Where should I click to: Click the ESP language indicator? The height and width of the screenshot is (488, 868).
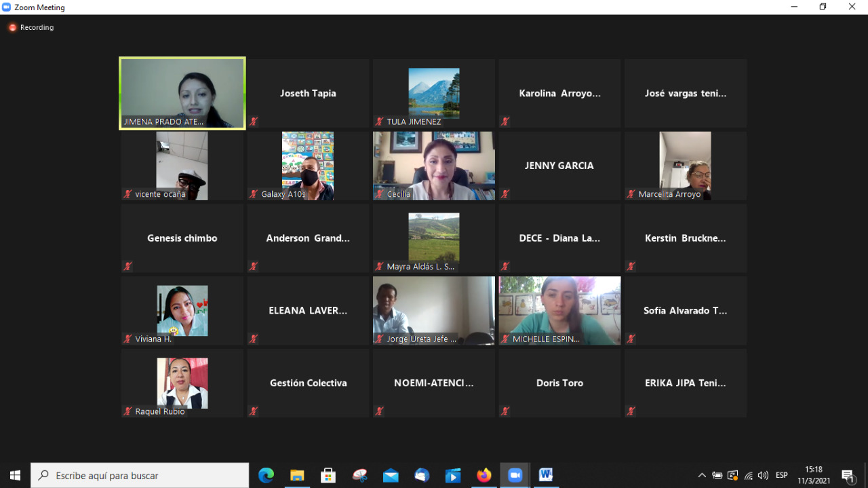click(x=782, y=476)
